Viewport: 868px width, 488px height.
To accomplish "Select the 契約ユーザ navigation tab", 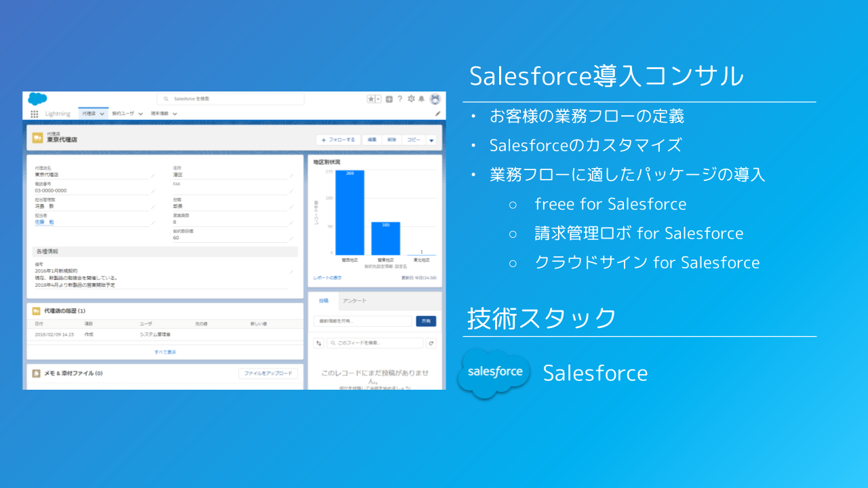I will [x=123, y=114].
